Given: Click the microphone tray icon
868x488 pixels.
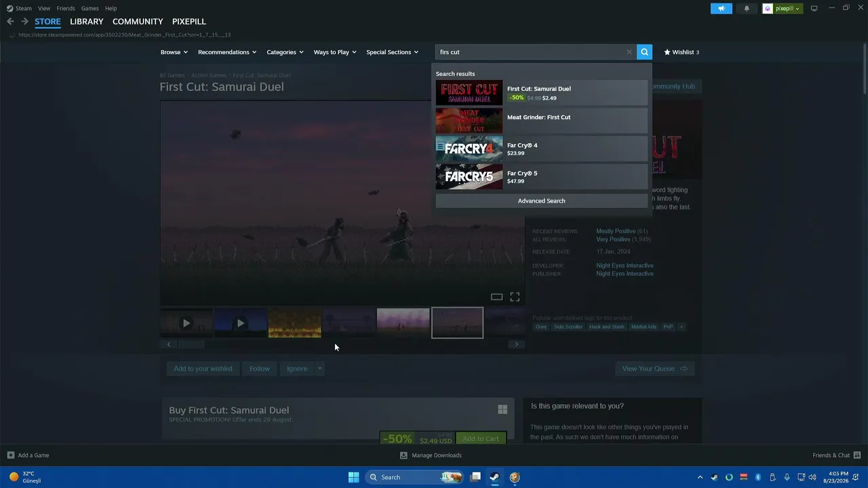Looking at the screenshot, I should point(787,477).
